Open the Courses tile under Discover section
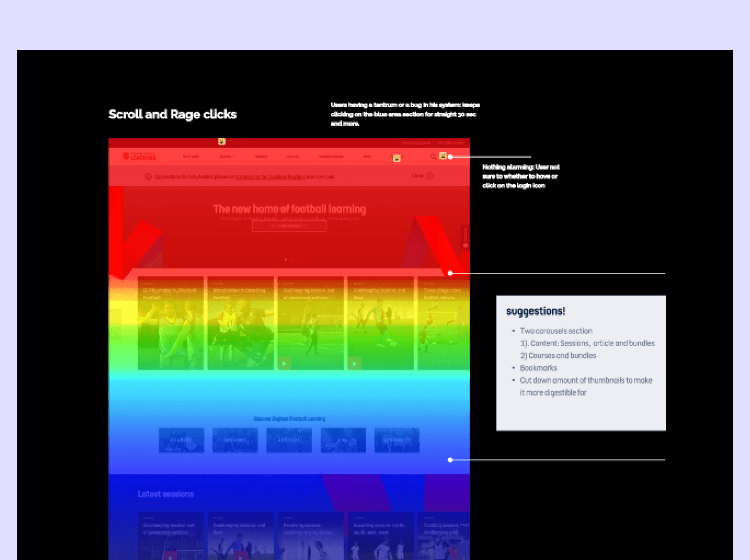Viewport: 750px width, 560px height. [181, 440]
